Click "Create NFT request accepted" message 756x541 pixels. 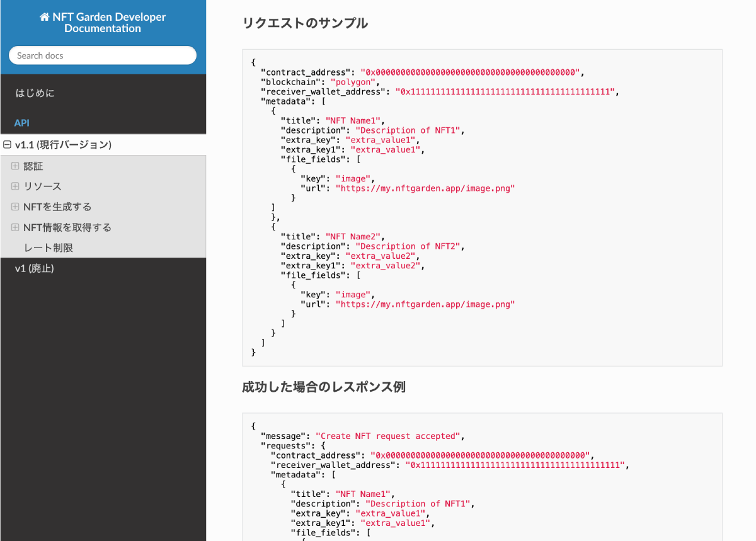coord(389,436)
